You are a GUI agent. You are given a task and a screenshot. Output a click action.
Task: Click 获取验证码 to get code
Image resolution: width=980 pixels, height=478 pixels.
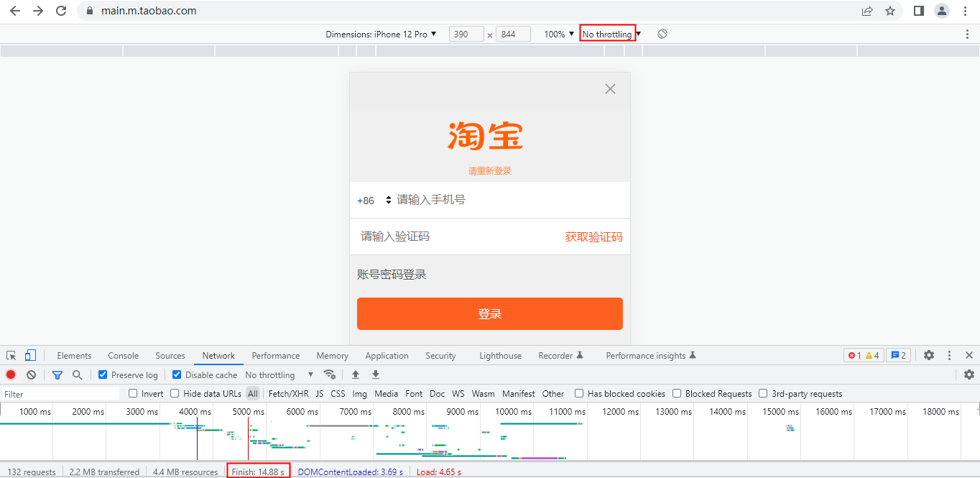pos(593,237)
